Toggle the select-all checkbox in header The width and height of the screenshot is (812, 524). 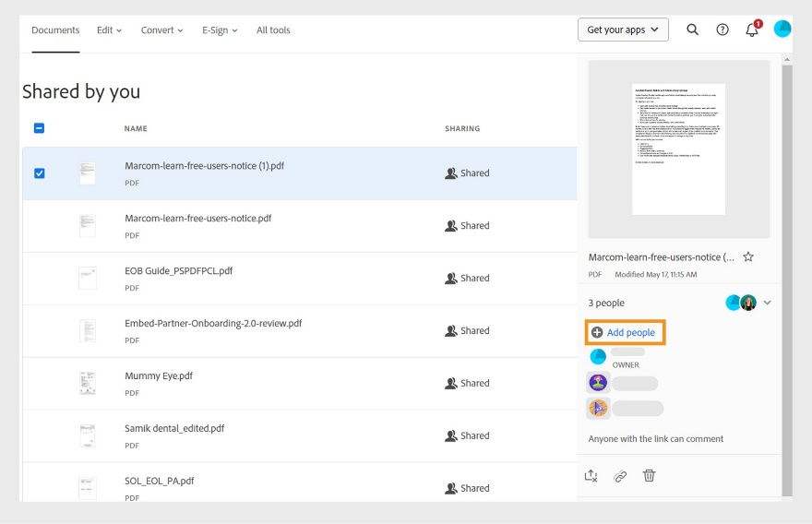pyautogui.click(x=39, y=128)
